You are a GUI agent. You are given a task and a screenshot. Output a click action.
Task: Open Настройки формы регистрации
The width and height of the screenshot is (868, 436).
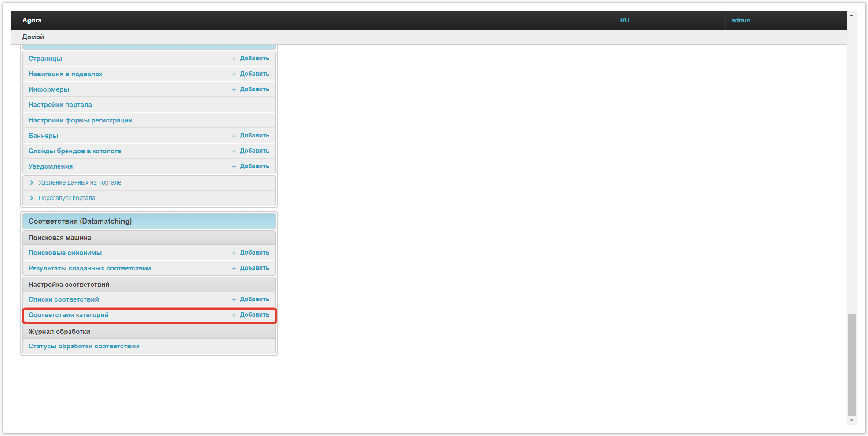pyautogui.click(x=81, y=120)
